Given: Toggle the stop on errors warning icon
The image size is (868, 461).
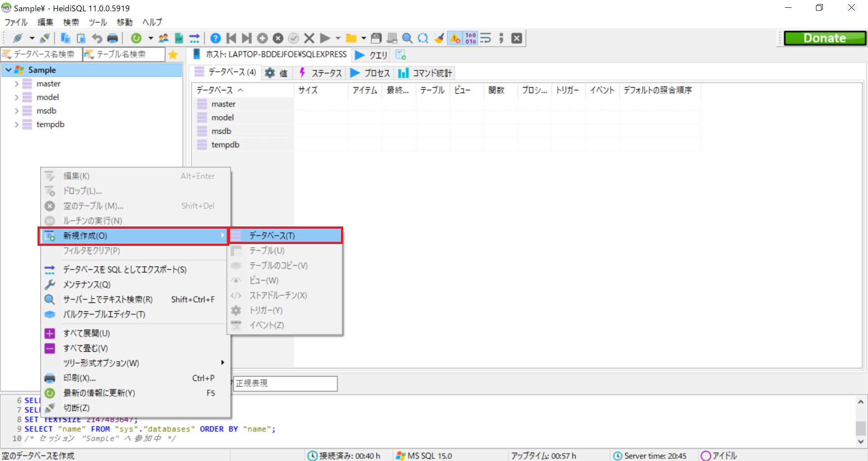Looking at the screenshot, I should [x=455, y=38].
